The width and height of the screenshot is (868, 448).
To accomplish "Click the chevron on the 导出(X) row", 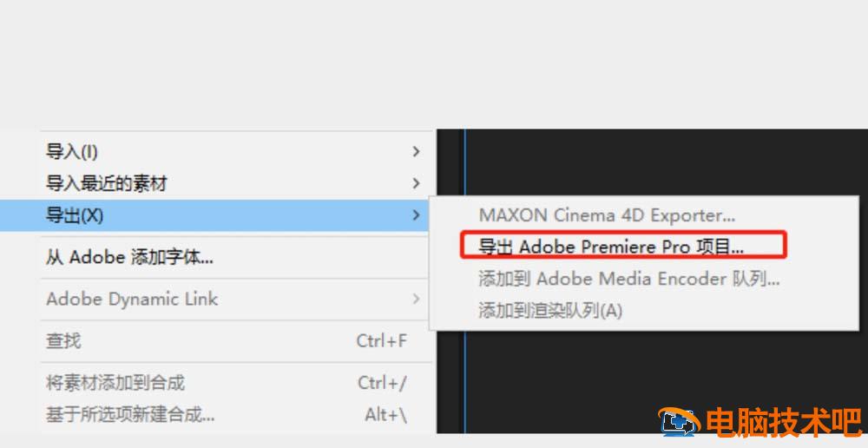I will pos(417,214).
